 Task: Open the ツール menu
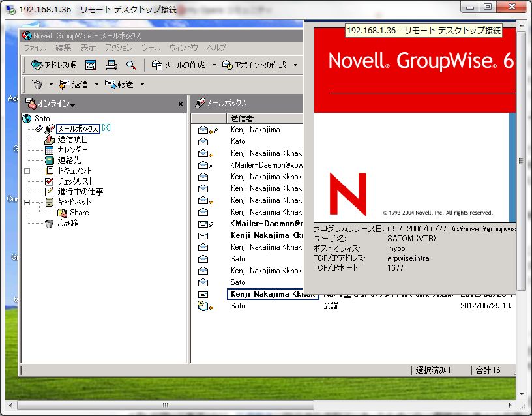click(x=151, y=48)
